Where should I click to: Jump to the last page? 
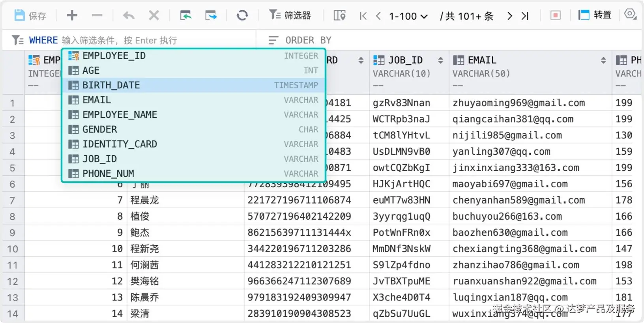tap(525, 16)
